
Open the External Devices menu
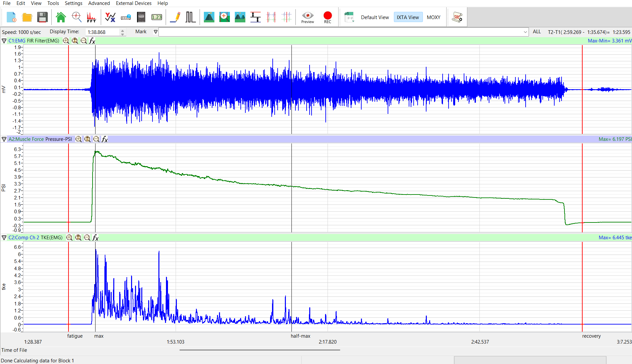click(133, 3)
